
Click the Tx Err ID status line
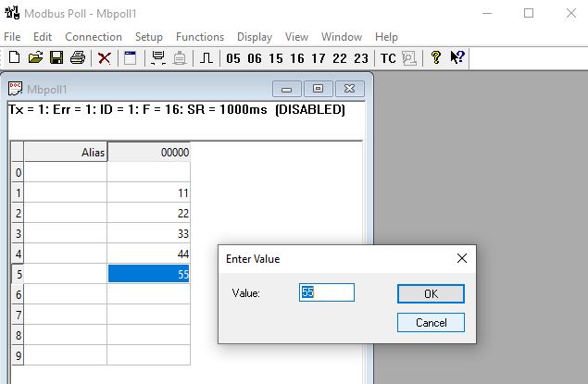pyautogui.click(x=177, y=109)
